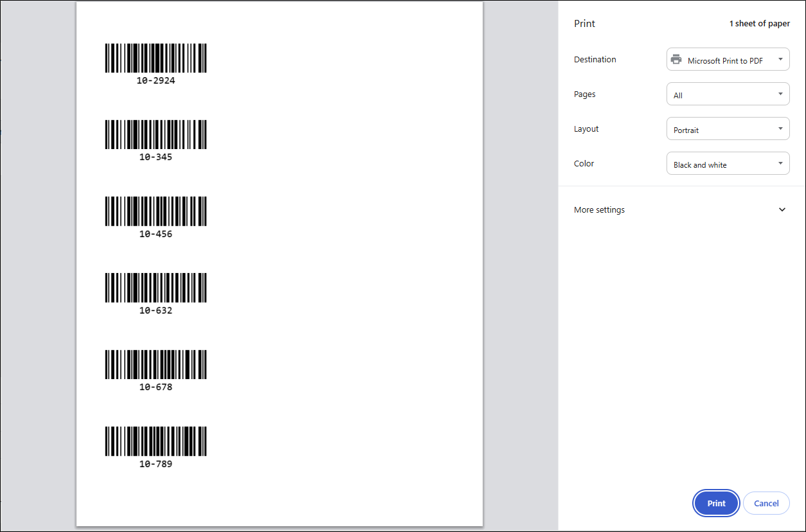Open the Pages dropdown set to All
This screenshot has width=806, height=532.
[728, 94]
